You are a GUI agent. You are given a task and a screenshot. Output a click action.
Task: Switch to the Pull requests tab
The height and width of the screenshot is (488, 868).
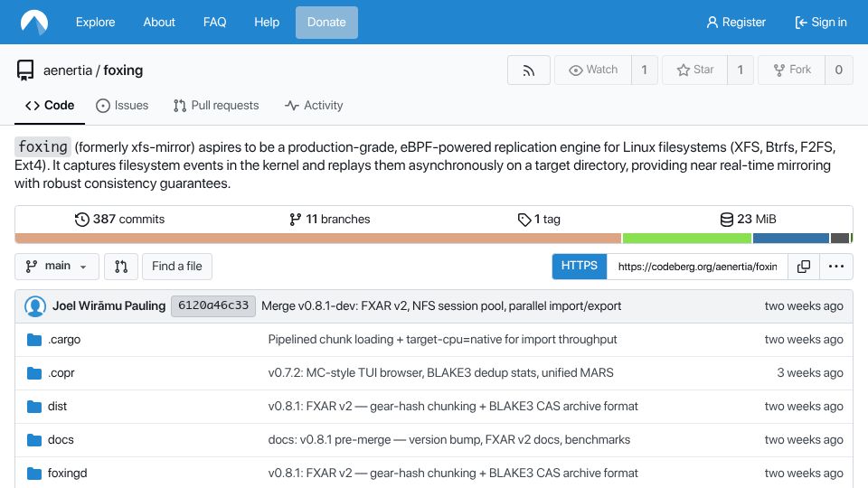[x=216, y=105]
